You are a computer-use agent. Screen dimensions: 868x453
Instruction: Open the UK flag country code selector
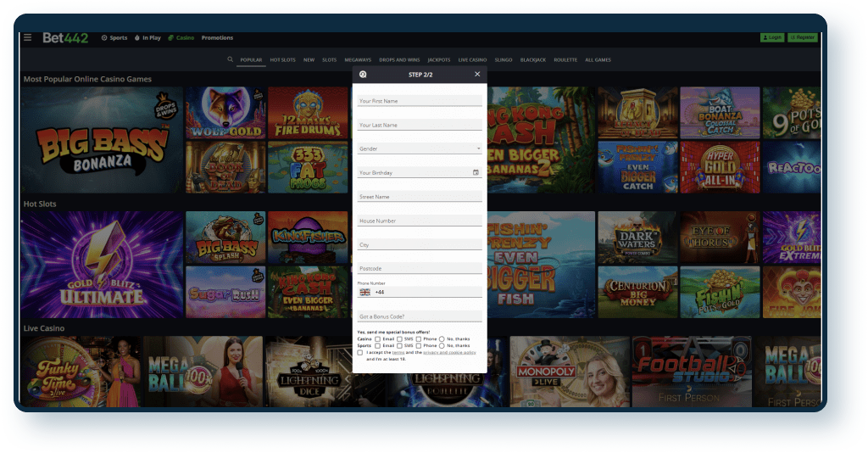[364, 292]
